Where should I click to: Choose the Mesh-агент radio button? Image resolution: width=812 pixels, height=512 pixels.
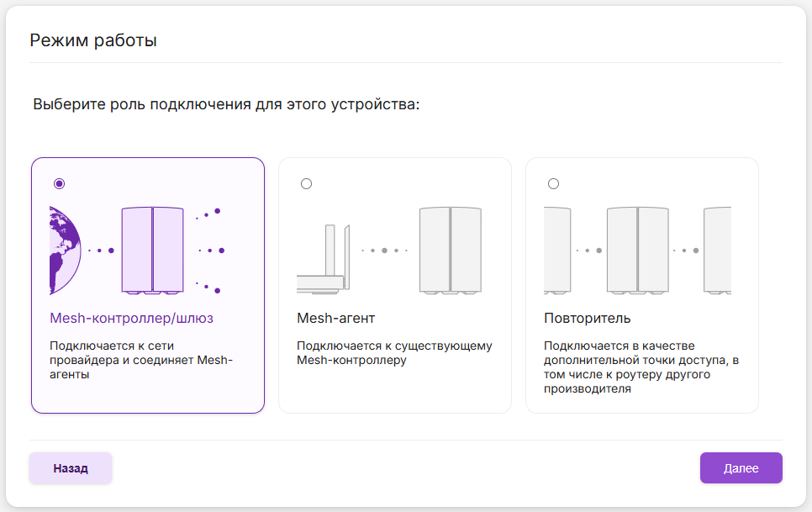tap(306, 184)
